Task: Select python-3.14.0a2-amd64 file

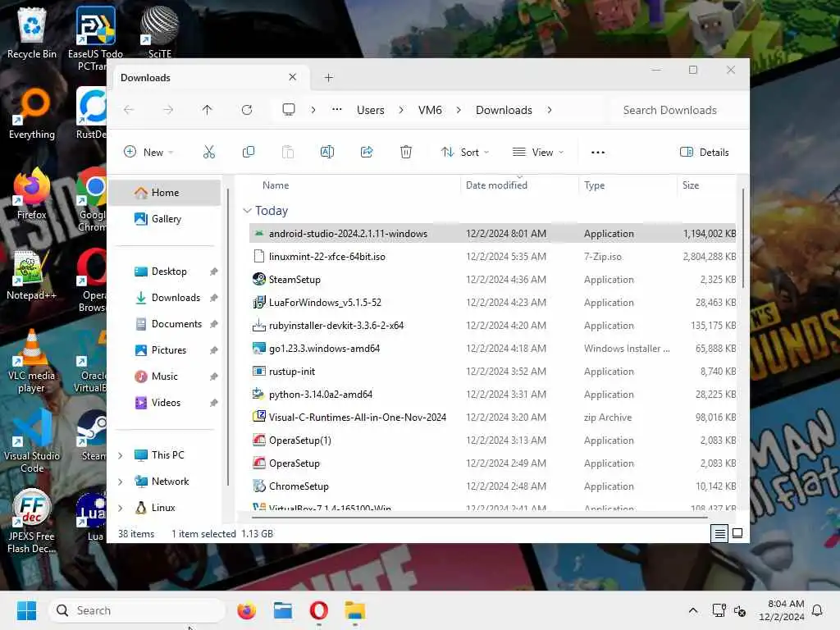Action: 493,395
